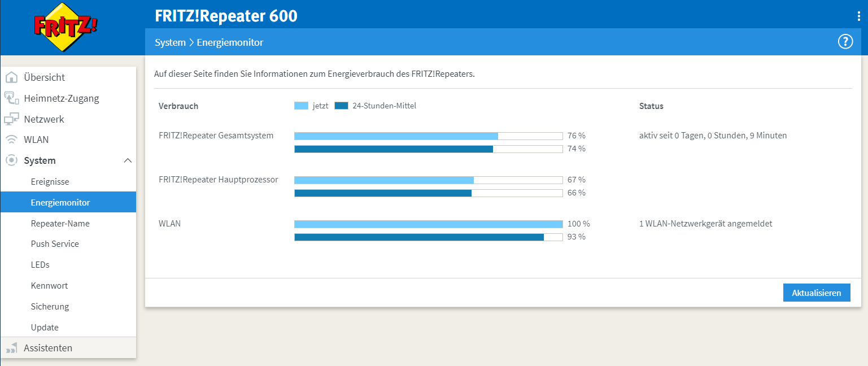Click Gesamtsystem jetzt bar at 76 %
868x366 pixels.
tap(429, 136)
